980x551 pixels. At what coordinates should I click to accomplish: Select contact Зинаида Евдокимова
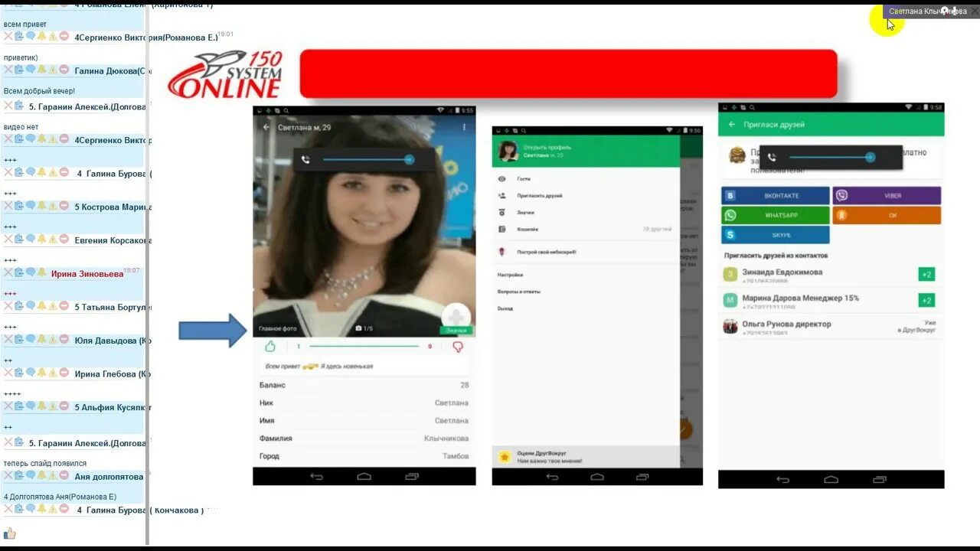(831, 275)
